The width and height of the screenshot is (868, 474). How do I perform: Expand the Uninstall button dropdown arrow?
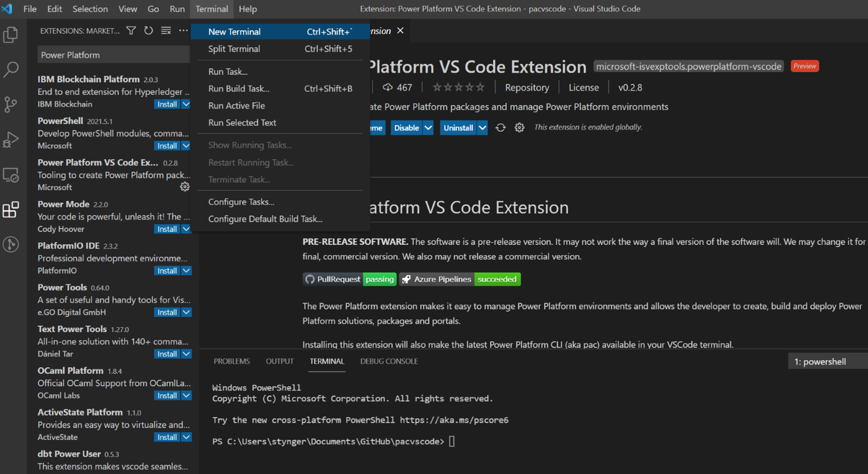click(x=482, y=128)
